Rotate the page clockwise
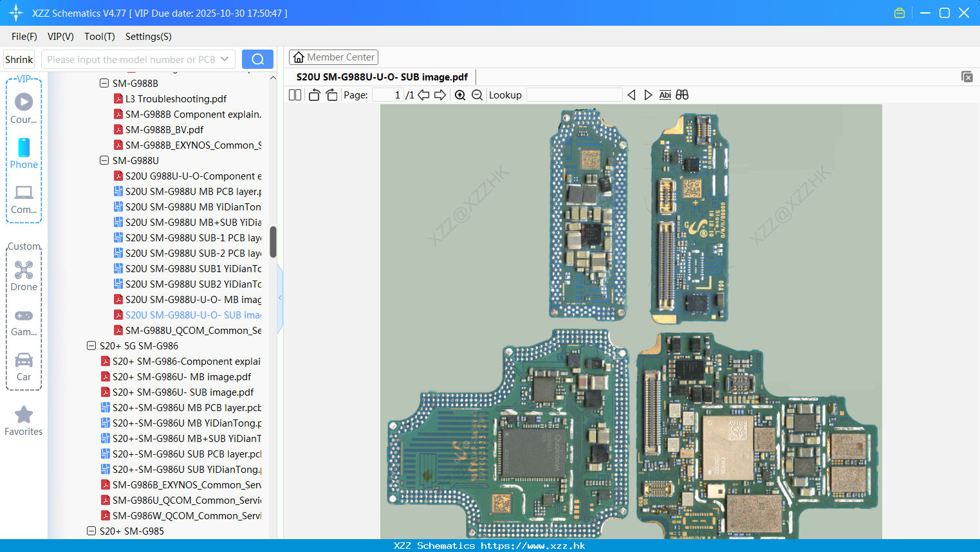This screenshot has height=552, width=980. point(331,95)
